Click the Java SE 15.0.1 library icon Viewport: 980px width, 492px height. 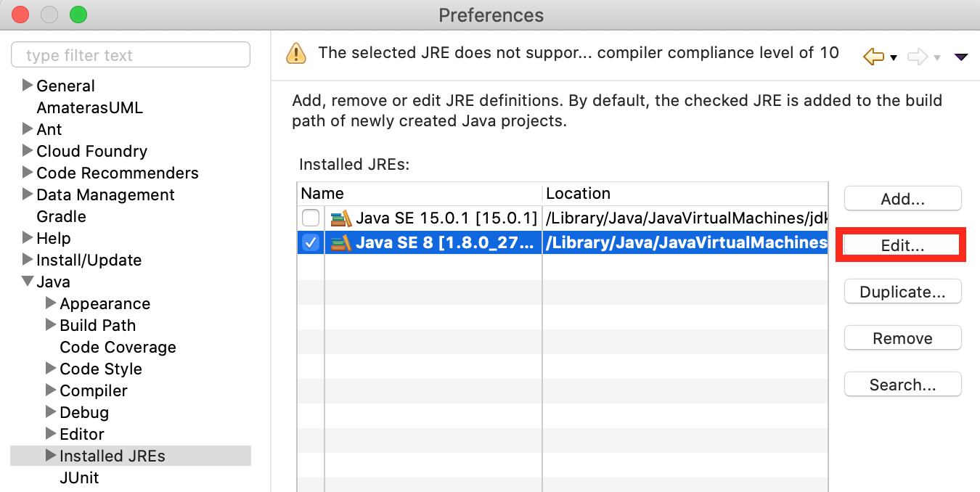(x=340, y=218)
